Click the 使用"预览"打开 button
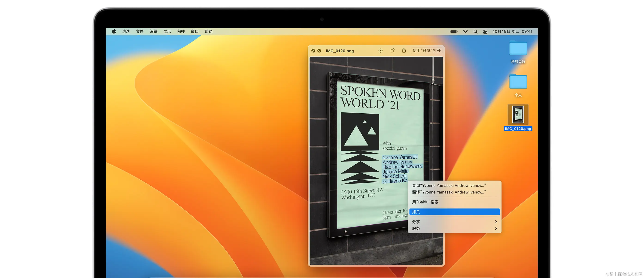The width and height of the screenshot is (644, 278). point(426,51)
